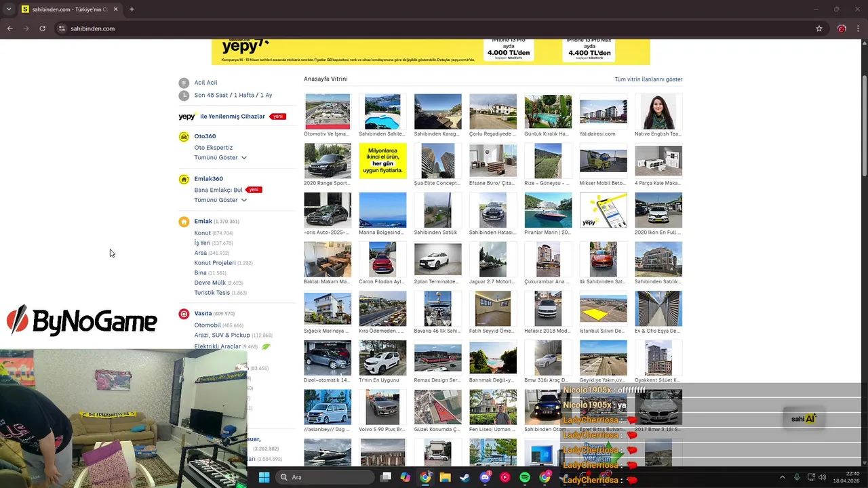This screenshot has height=488, width=868.
Task: Click the microphone icon in system tray
Action: 797,477
